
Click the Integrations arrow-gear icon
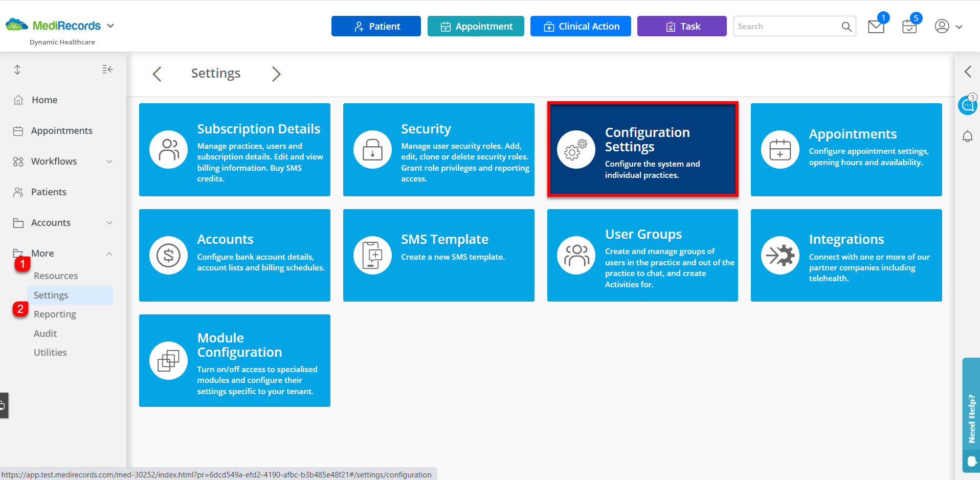[780, 255]
